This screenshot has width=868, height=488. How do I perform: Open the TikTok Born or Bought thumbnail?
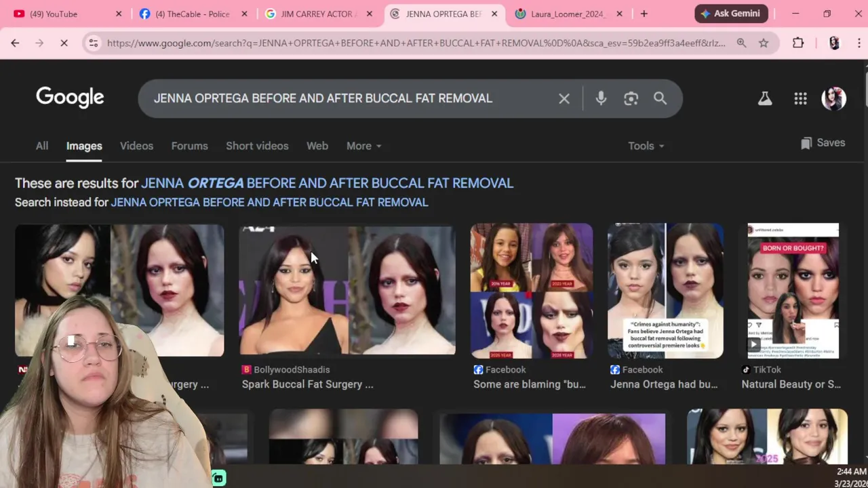pyautogui.click(x=793, y=291)
